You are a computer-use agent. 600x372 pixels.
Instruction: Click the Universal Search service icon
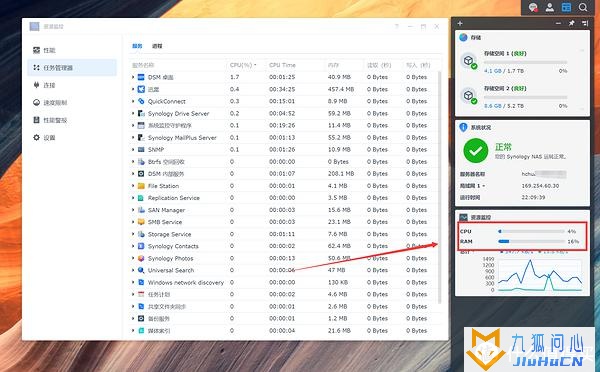coord(141,270)
